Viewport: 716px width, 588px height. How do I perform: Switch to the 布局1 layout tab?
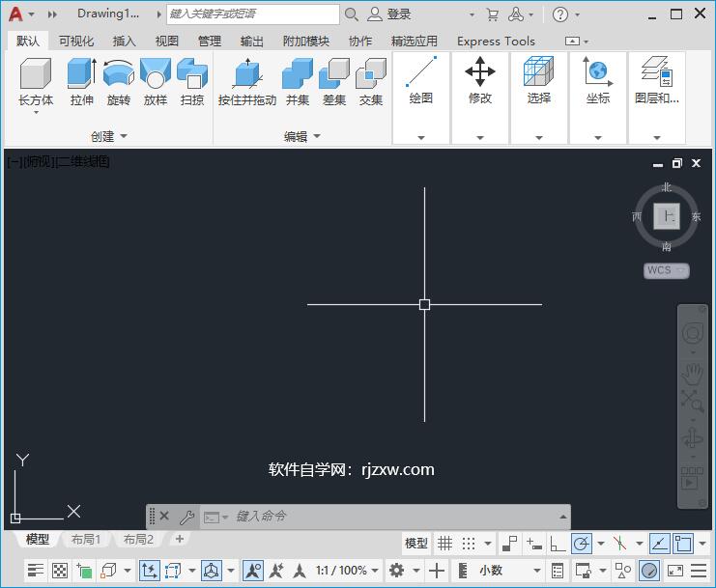point(86,540)
